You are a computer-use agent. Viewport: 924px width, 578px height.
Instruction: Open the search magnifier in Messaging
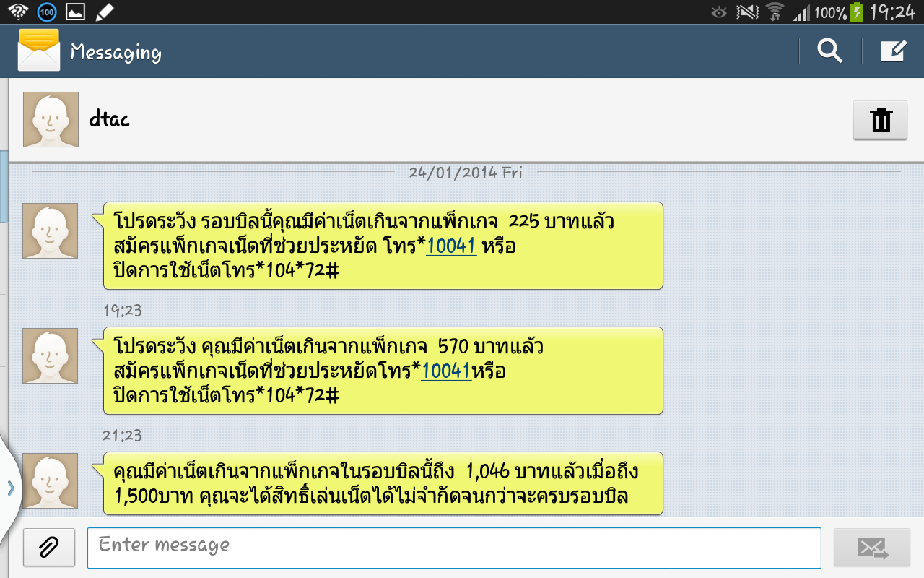coord(830,51)
